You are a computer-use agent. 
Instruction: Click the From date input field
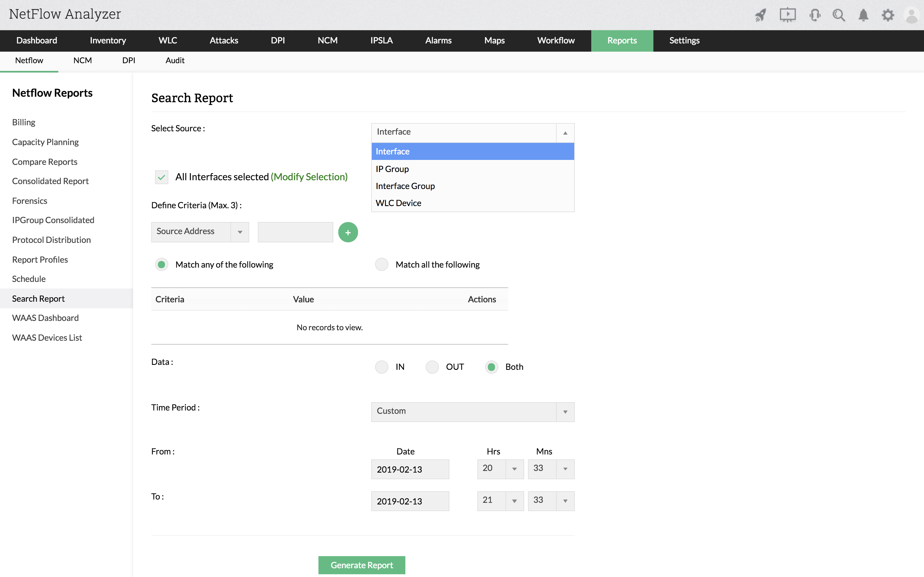pyautogui.click(x=410, y=469)
